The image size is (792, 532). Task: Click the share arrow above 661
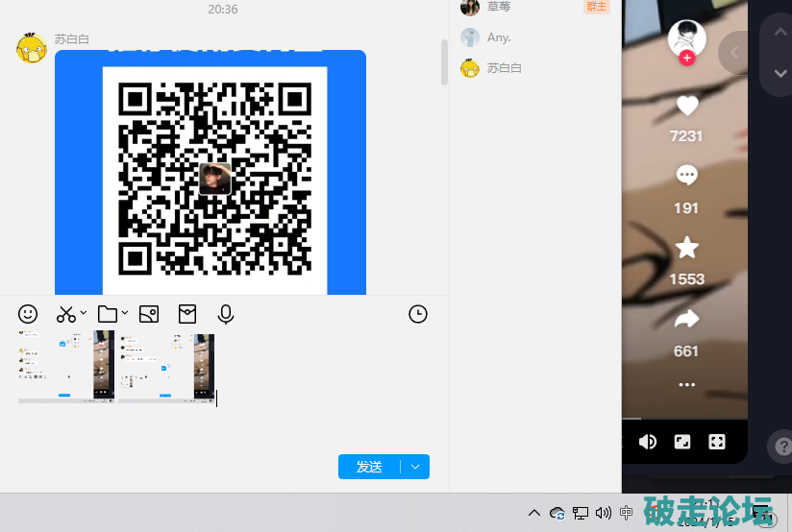686,319
